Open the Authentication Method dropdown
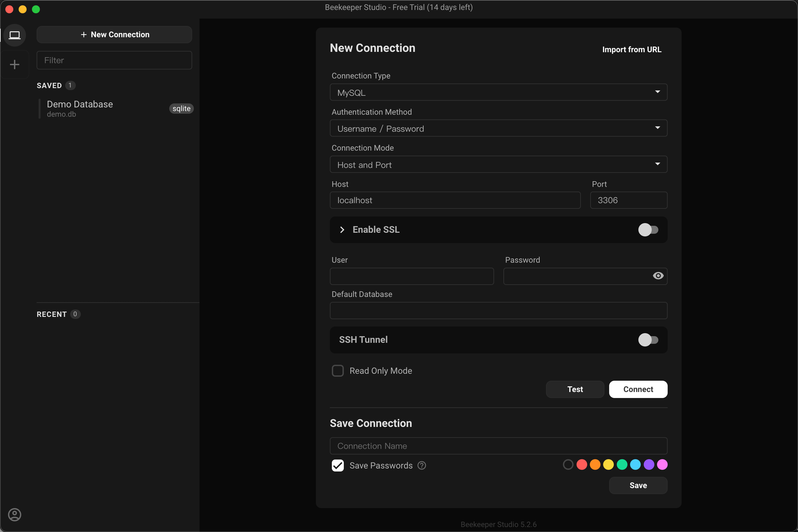The image size is (798, 532). pyautogui.click(x=498, y=128)
